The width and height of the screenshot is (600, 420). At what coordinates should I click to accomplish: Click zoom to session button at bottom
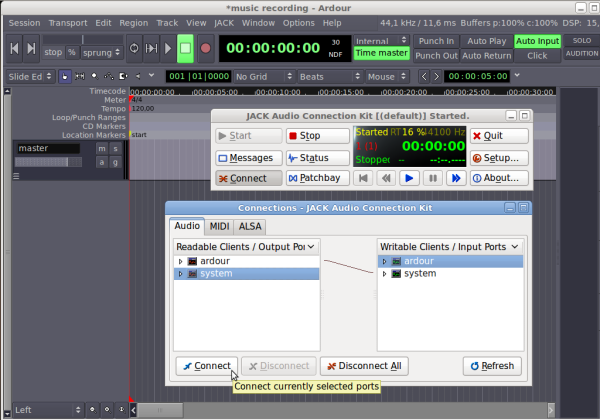122,410
